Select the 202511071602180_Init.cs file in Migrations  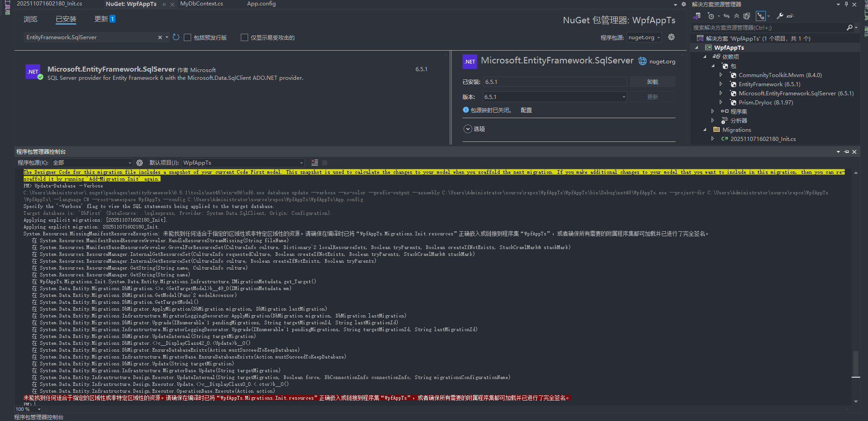(763, 139)
